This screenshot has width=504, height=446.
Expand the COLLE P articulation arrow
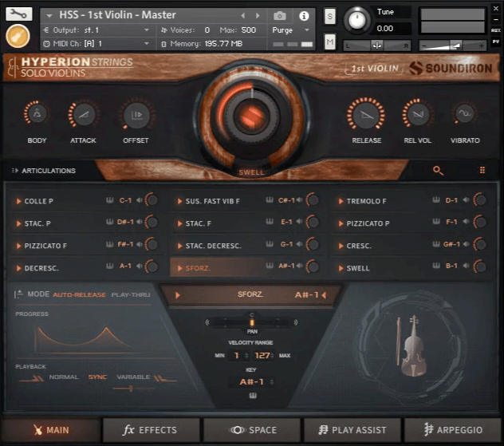tap(18, 201)
